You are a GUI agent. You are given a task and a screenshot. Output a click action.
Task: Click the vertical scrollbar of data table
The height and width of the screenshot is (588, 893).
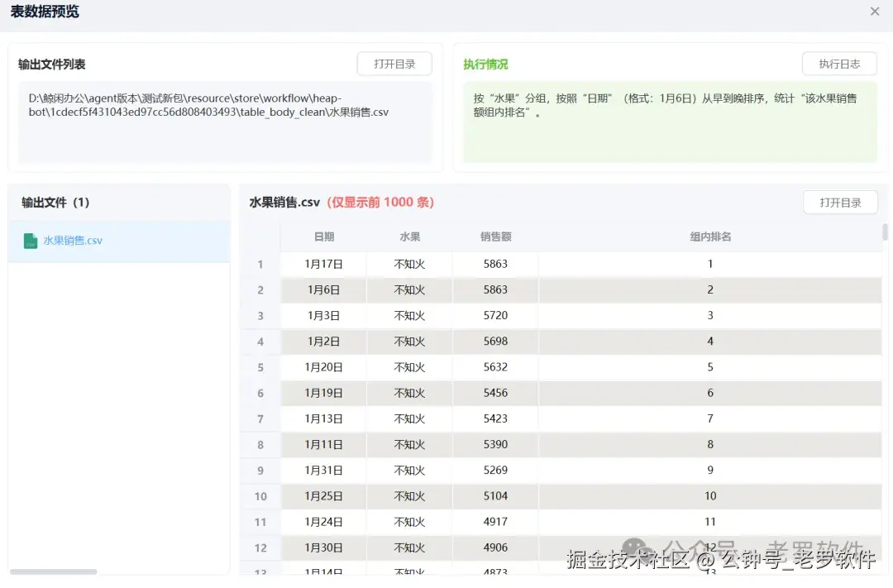885,232
